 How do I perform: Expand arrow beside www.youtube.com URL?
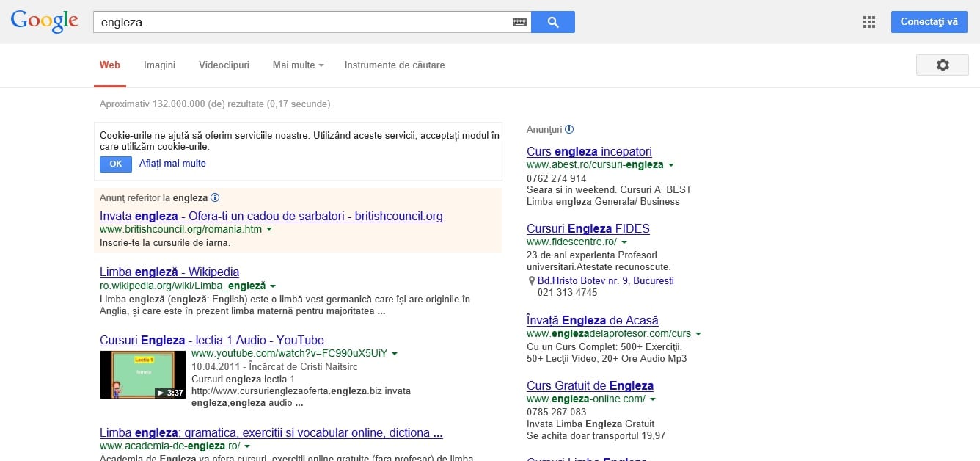pos(395,354)
